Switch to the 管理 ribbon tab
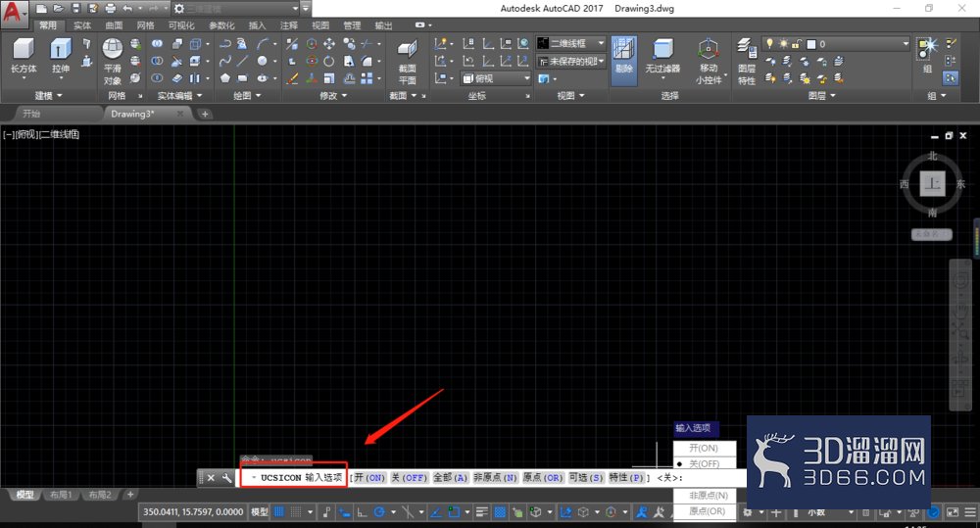Screen dimensions: 980x528 click(352, 25)
